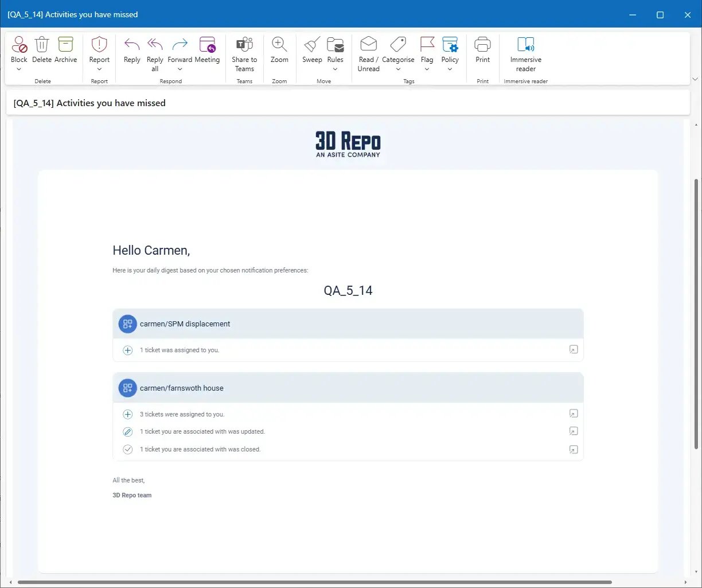
Task: Print the email
Action: tap(483, 50)
